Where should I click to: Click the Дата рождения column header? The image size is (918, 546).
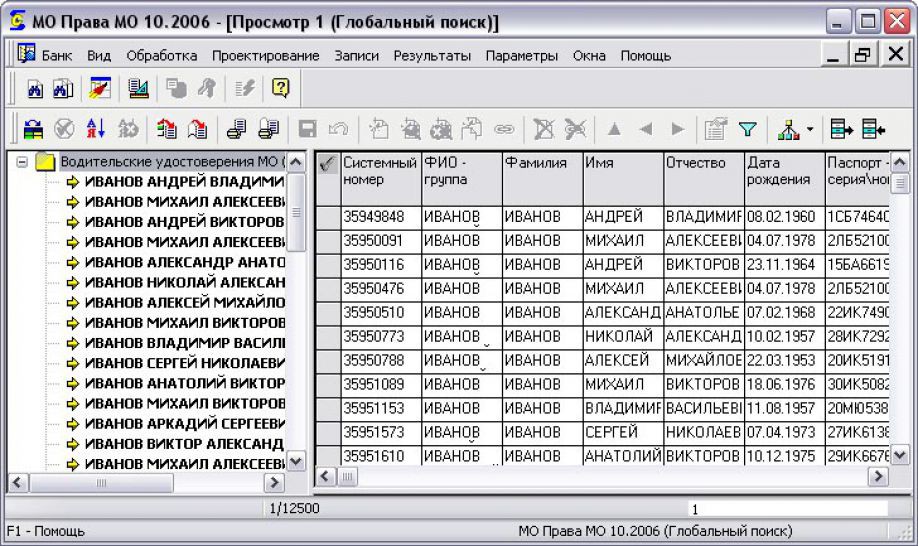coord(785,178)
